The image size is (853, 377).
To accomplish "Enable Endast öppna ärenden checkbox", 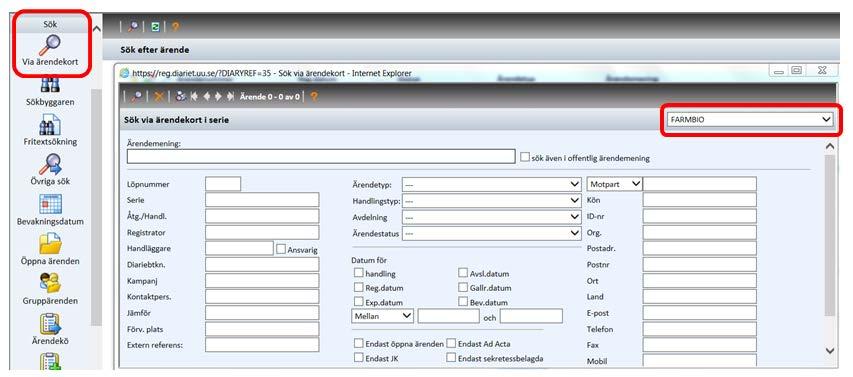I will (x=359, y=343).
